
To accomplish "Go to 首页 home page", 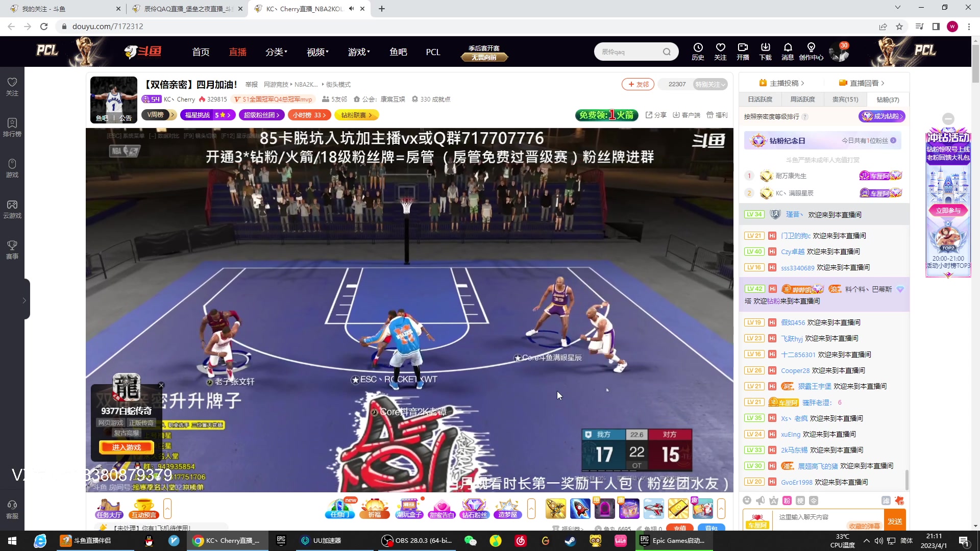I will pos(201,52).
